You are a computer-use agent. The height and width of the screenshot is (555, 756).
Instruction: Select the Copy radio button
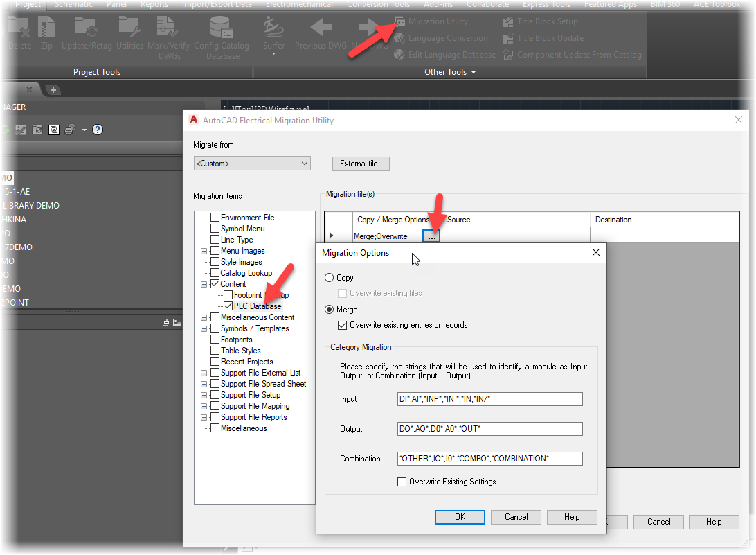point(329,277)
